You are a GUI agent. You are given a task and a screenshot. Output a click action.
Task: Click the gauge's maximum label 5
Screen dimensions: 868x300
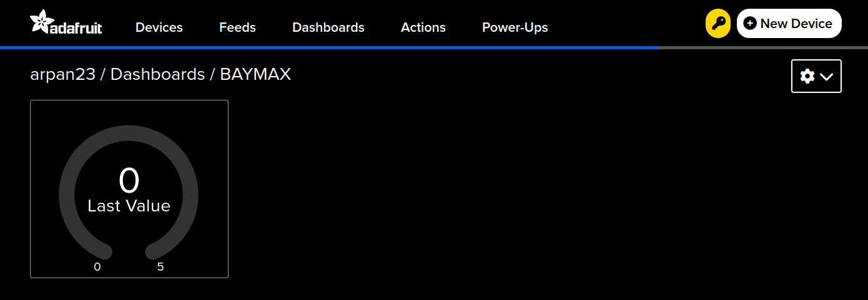(x=160, y=267)
